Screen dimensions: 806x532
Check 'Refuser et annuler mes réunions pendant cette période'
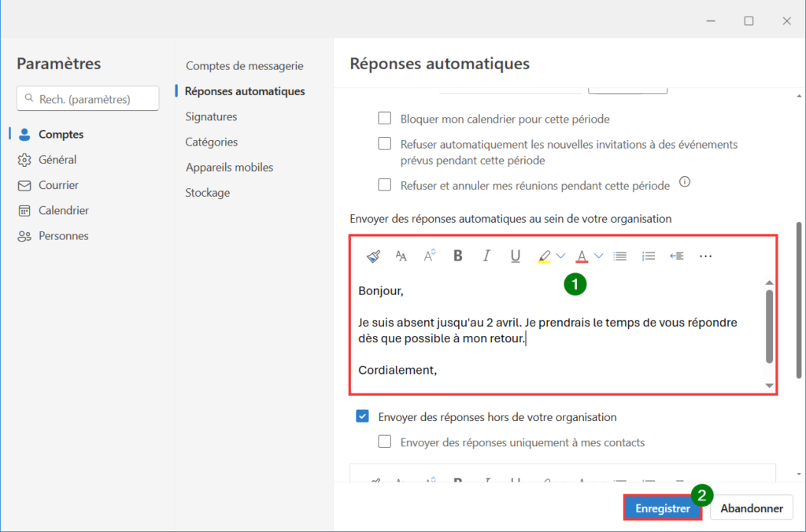click(384, 184)
